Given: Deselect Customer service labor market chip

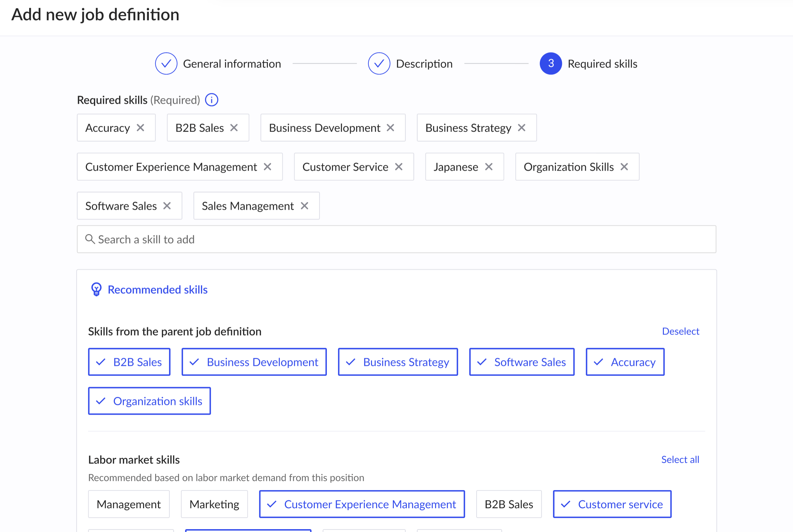Looking at the screenshot, I should [612, 504].
